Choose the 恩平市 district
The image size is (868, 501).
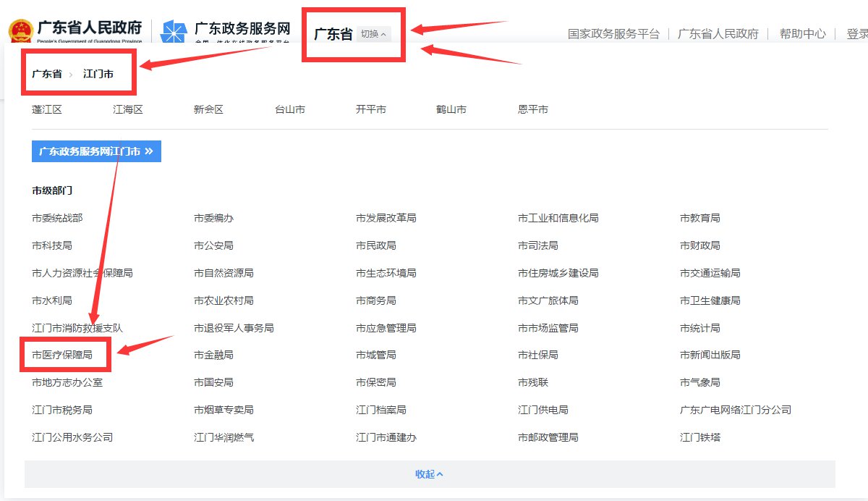tap(532, 109)
